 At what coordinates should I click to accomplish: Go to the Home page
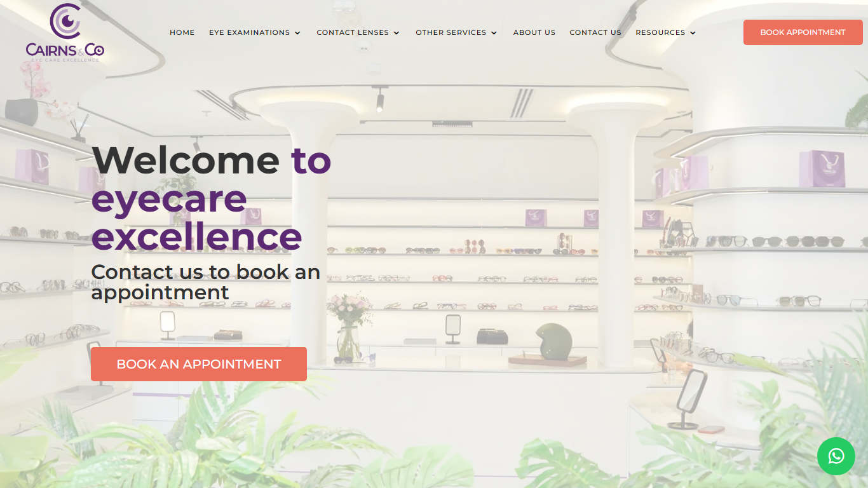182,32
